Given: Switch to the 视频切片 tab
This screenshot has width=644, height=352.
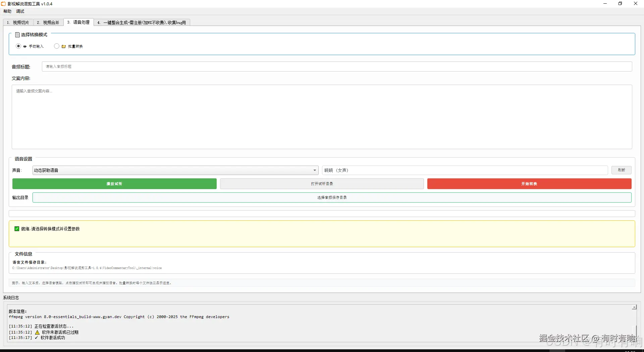Looking at the screenshot, I should pyautogui.click(x=18, y=23).
